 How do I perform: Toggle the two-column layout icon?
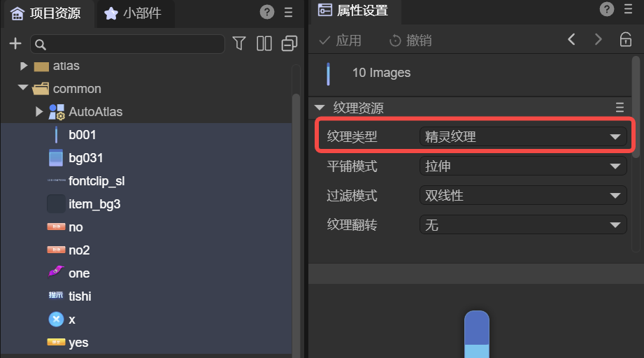(x=264, y=44)
